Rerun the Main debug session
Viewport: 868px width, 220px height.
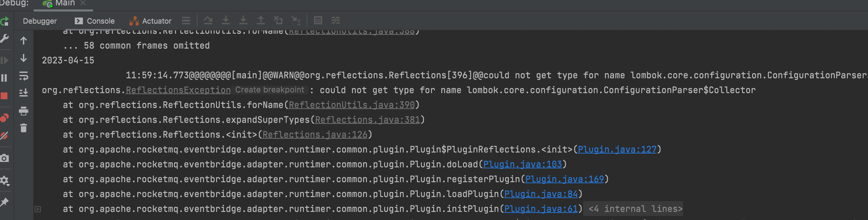[x=5, y=20]
